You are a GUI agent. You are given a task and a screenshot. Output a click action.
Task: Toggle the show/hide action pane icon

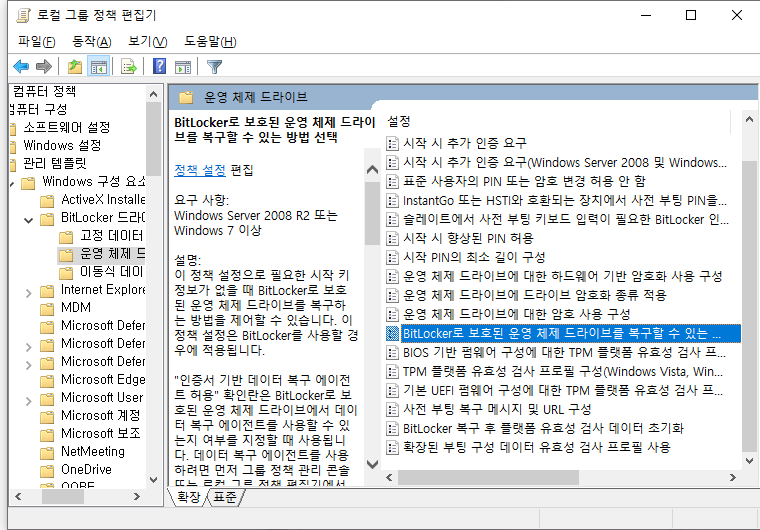tap(183, 66)
